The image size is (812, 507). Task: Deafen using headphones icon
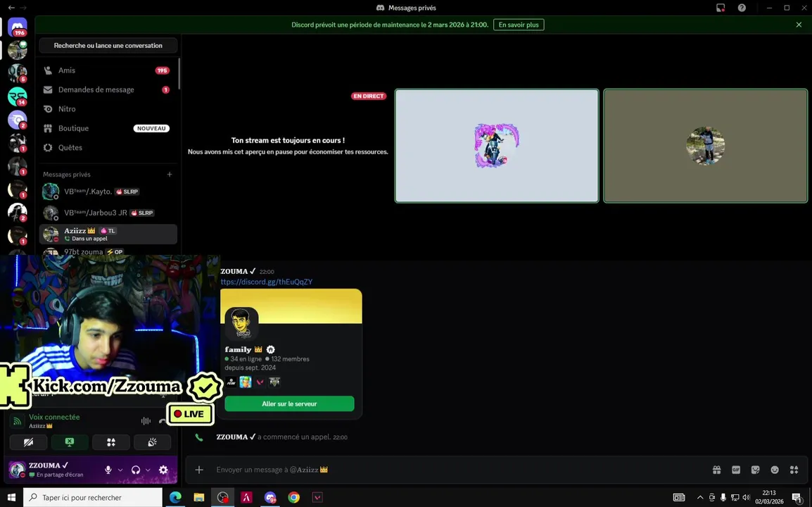point(136,470)
